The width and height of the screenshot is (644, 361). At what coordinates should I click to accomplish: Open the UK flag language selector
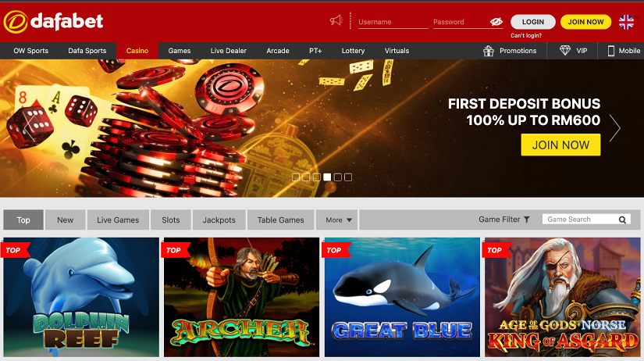[x=626, y=22]
